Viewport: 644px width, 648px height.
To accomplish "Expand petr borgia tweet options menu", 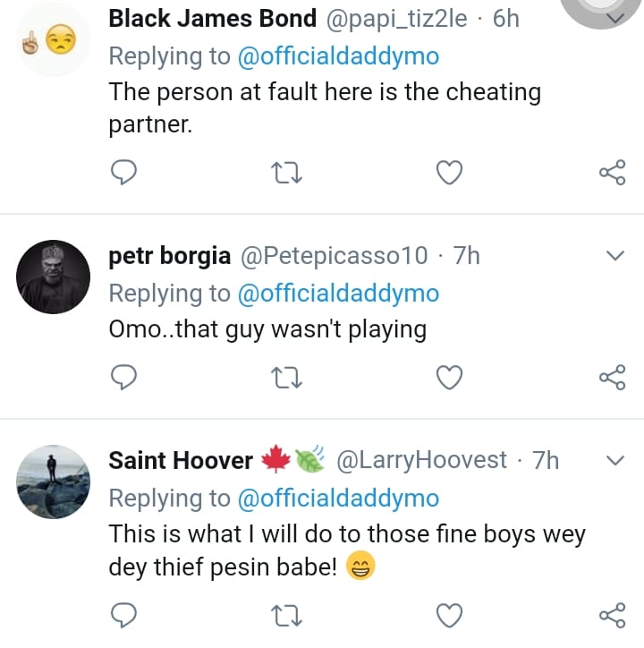I will [615, 257].
